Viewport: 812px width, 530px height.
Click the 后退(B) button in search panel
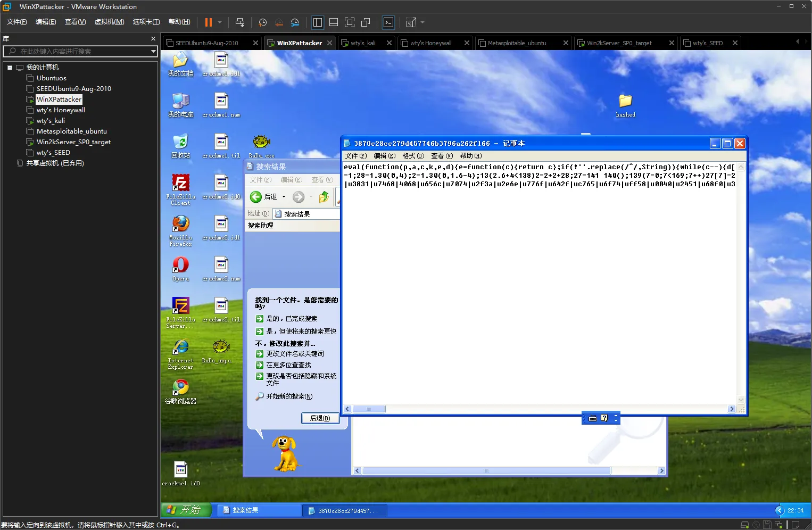(x=320, y=418)
